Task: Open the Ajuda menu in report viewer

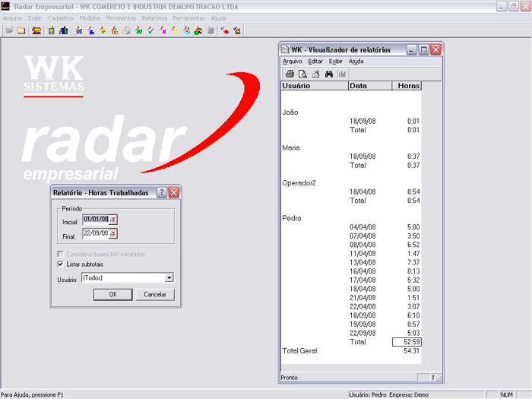Action: pyautogui.click(x=356, y=61)
